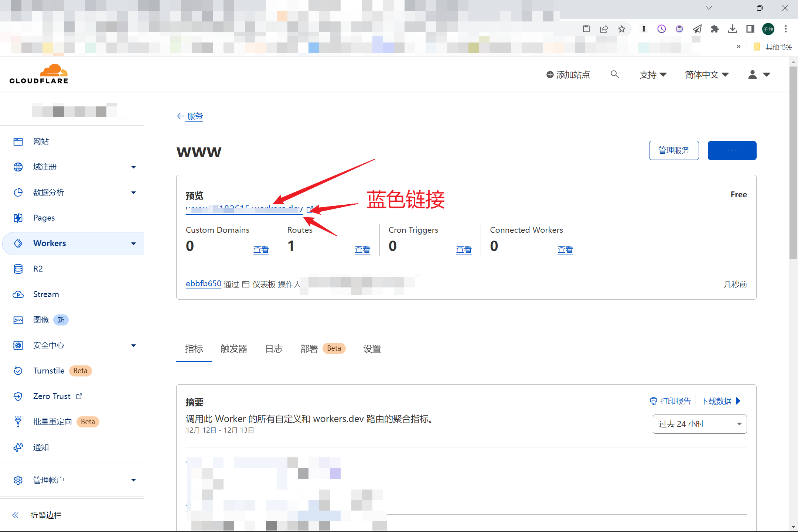Click the Cloudflare logo
Screen dimensions: 798x532
[39, 74]
